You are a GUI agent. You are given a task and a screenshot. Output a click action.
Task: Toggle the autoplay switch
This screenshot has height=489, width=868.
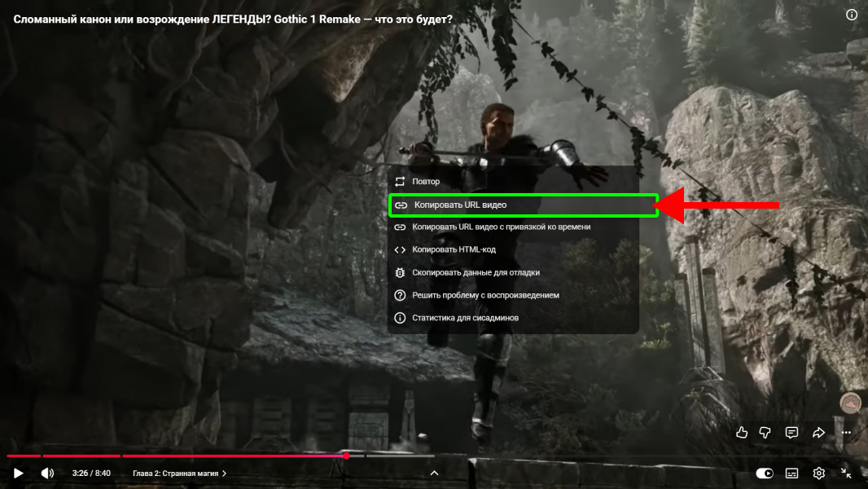pos(765,473)
